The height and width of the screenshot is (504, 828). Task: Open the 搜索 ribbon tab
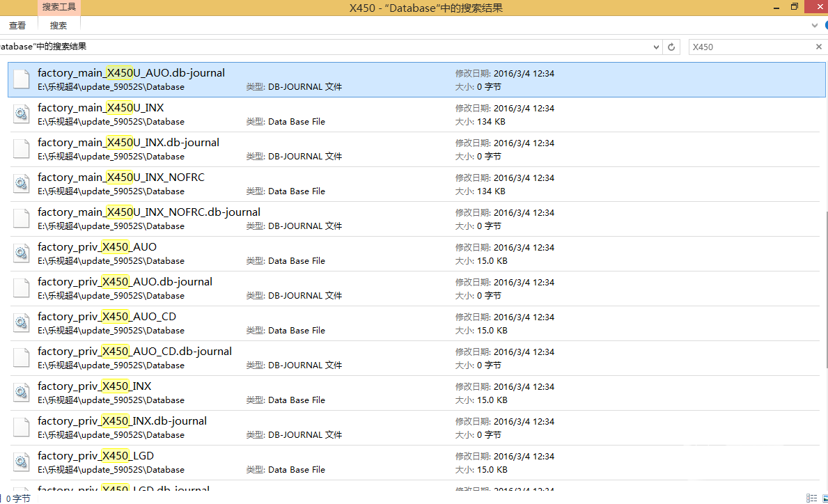click(58, 25)
